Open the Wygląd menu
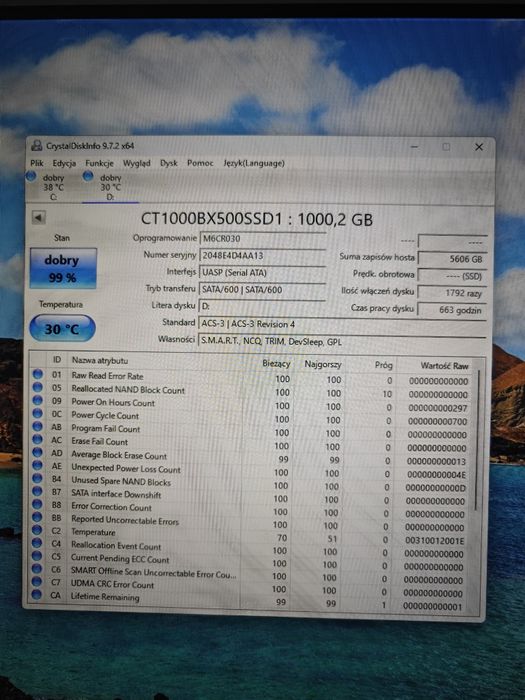Viewport: 525px width, 700px height. (x=137, y=163)
